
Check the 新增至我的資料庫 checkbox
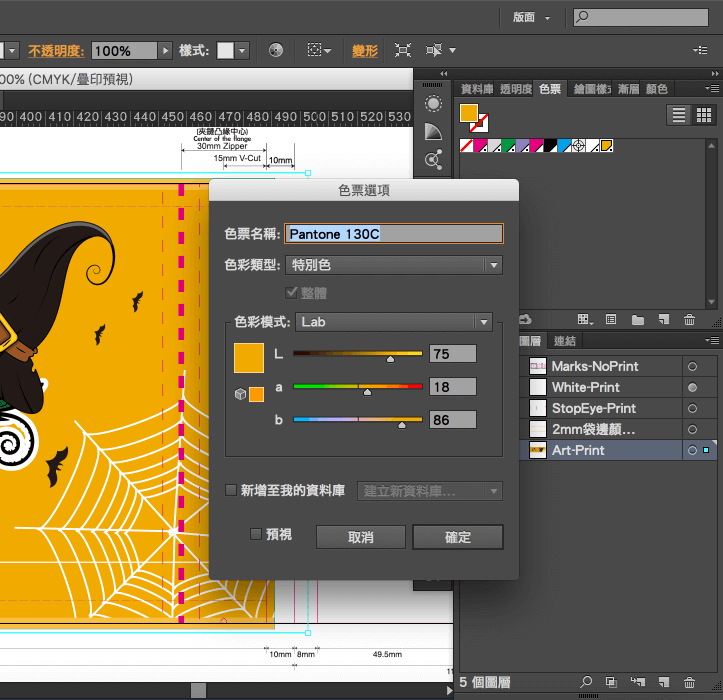[232, 490]
